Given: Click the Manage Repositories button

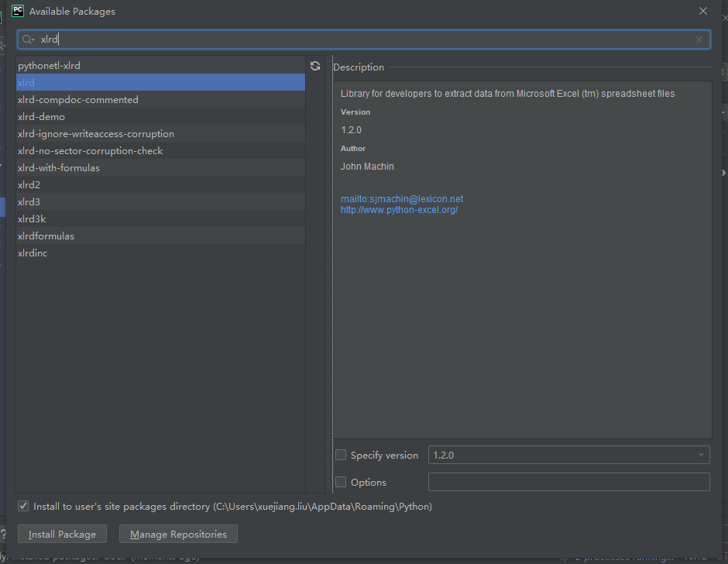Looking at the screenshot, I should click(178, 534).
